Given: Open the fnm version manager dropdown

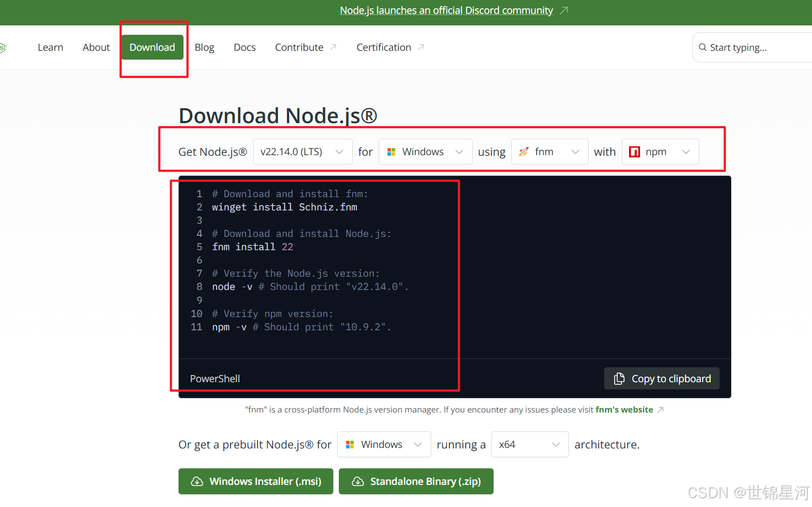Looking at the screenshot, I should coord(549,152).
